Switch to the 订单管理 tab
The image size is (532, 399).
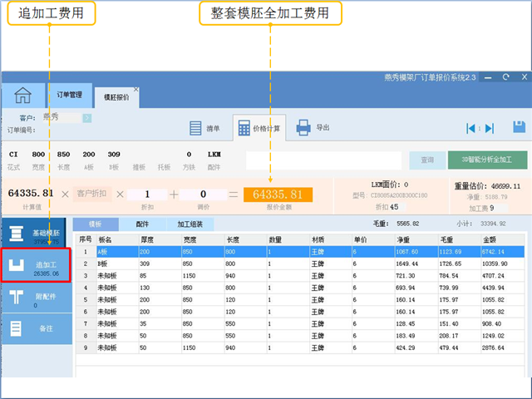tap(70, 96)
